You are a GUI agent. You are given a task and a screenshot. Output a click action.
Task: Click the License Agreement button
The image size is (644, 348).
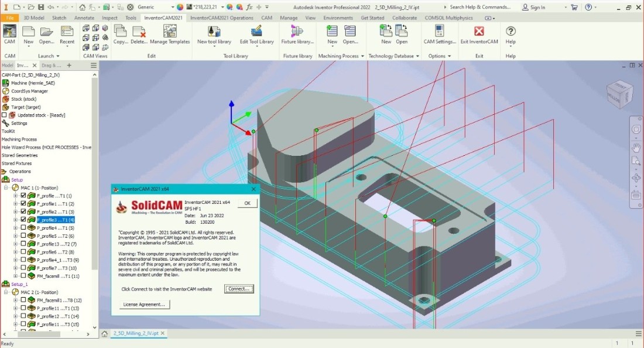(145, 304)
